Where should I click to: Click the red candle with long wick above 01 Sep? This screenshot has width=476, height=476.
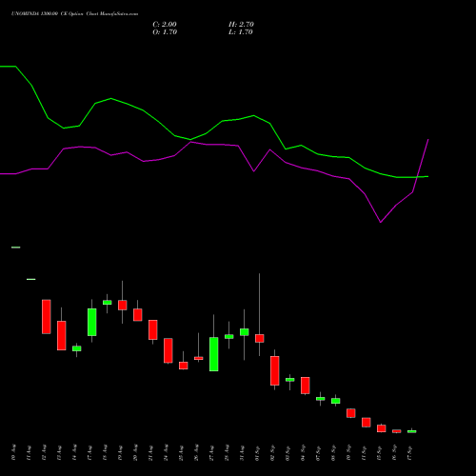[260, 338]
